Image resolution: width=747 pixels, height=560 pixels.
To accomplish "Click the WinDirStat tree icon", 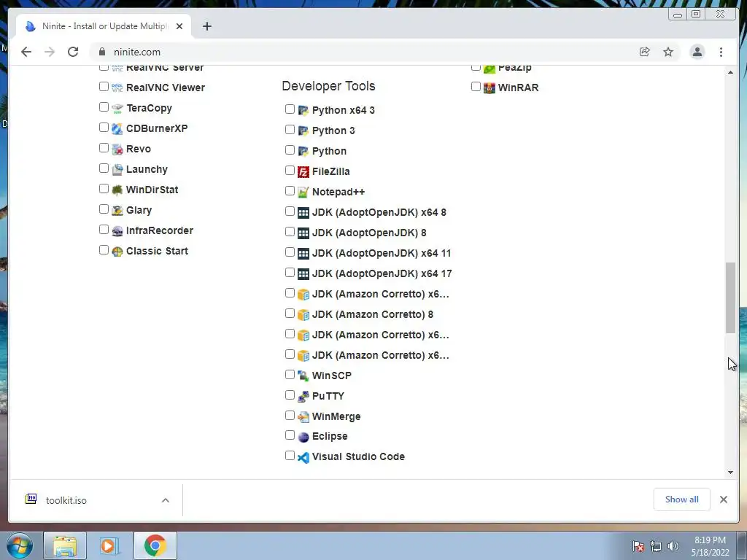I will pyautogui.click(x=117, y=190).
